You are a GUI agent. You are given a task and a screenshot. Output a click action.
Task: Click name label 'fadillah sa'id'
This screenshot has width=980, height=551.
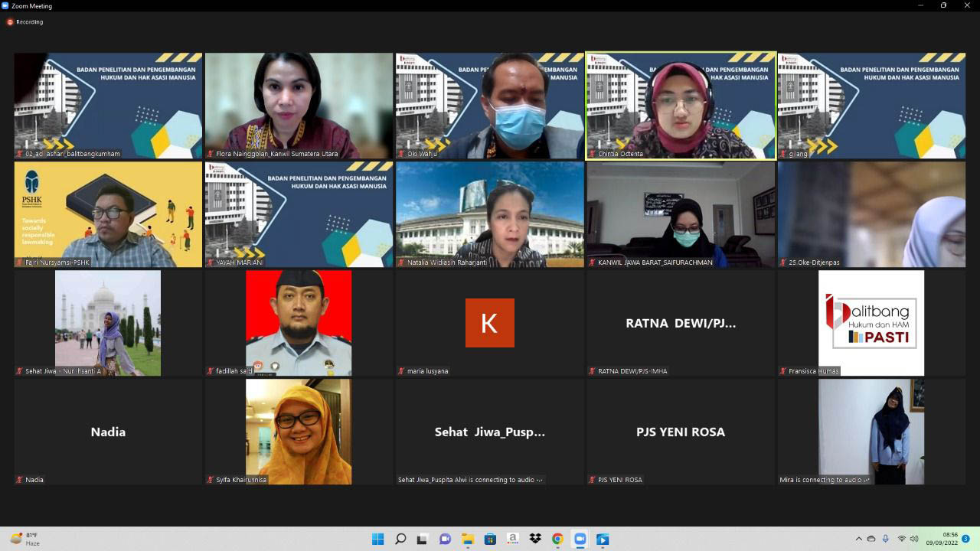[234, 371]
